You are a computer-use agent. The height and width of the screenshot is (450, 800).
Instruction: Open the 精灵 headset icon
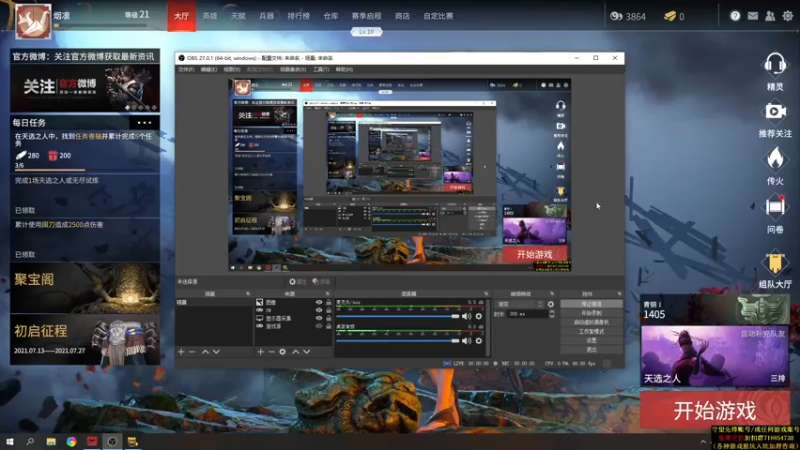[775, 65]
